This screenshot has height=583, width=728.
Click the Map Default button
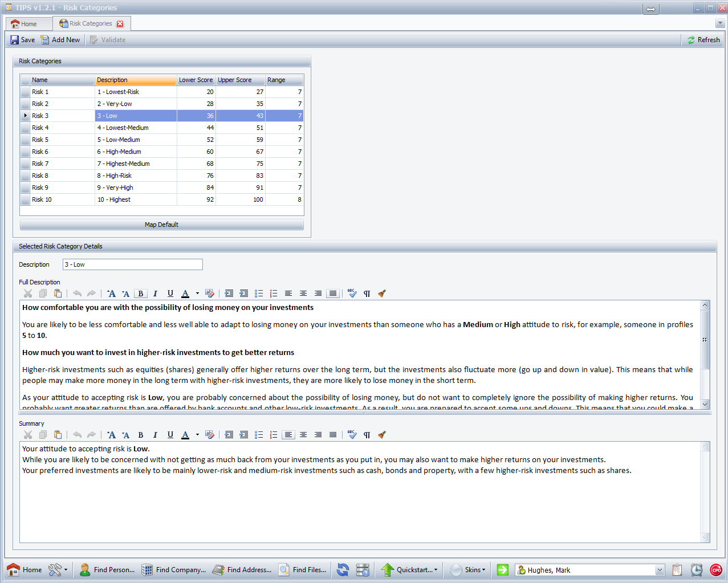tap(161, 225)
